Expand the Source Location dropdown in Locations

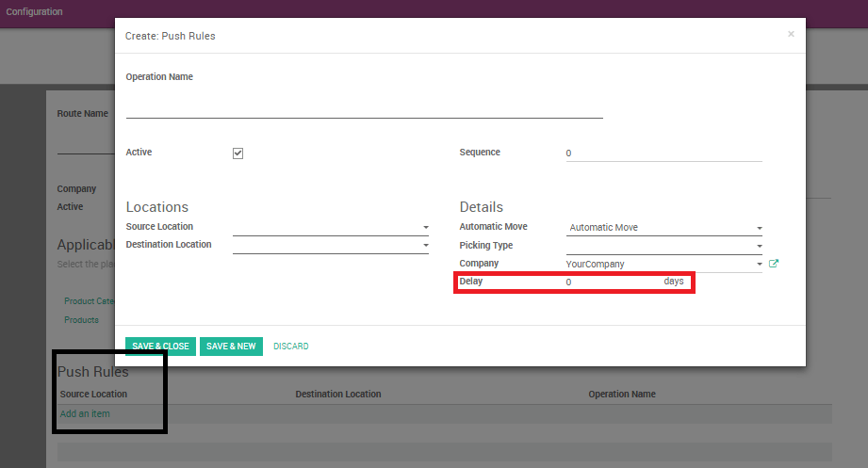click(x=425, y=228)
